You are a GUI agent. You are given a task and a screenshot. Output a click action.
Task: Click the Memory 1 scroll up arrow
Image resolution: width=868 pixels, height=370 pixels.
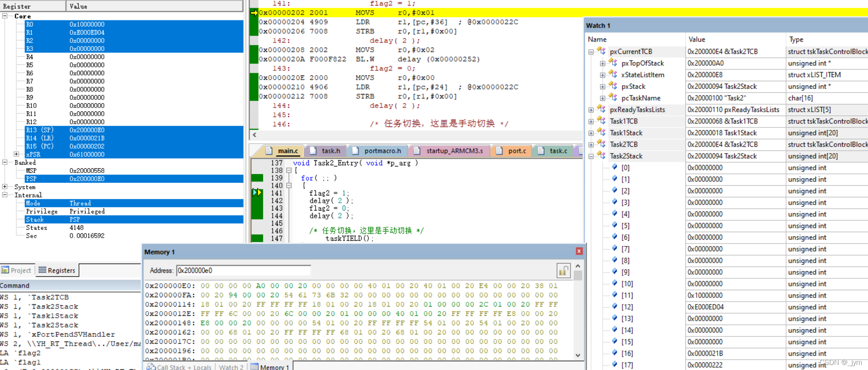[x=578, y=266]
